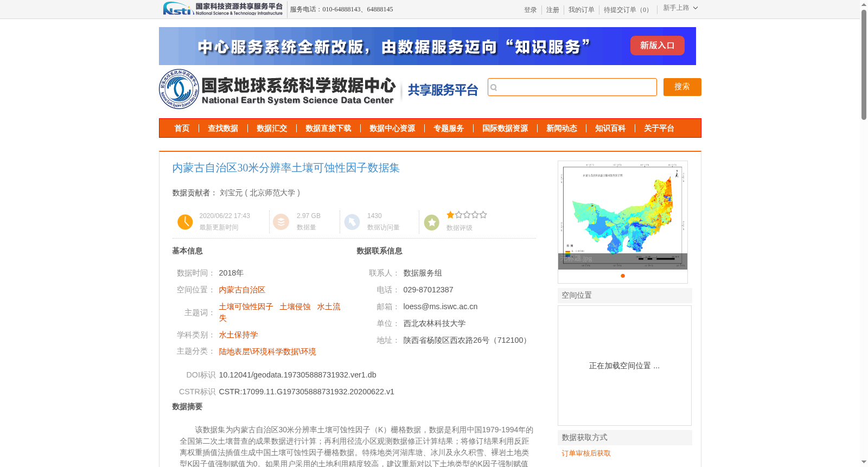Click the DOI value 10.12041/geodata.197305888731932.ver1.db

(x=297, y=375)
